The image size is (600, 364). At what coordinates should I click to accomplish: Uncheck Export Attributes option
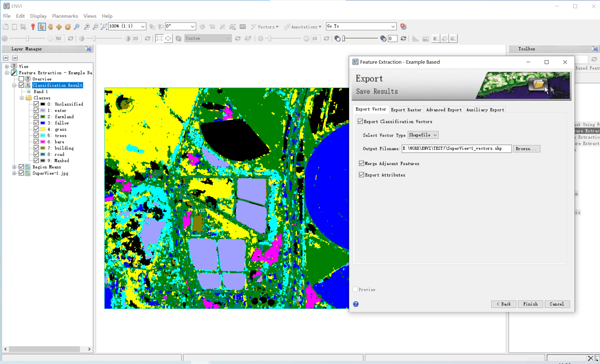362,175
